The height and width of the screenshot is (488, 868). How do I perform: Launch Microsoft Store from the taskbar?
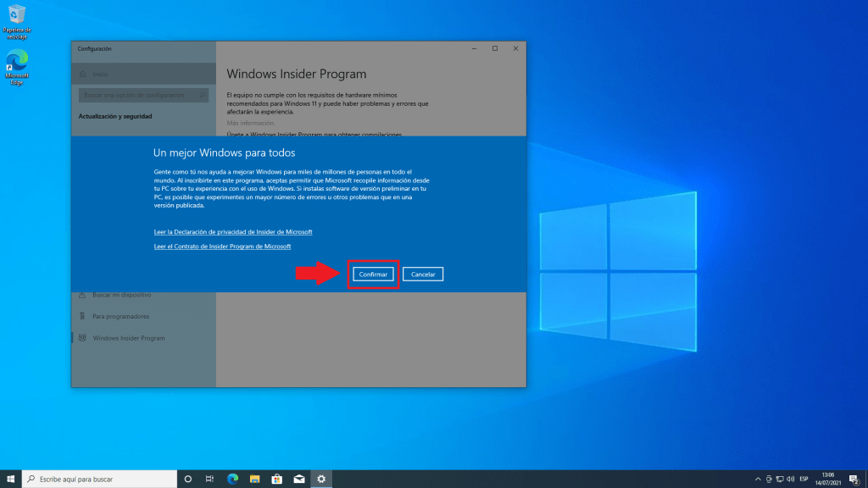coord(276,479)
